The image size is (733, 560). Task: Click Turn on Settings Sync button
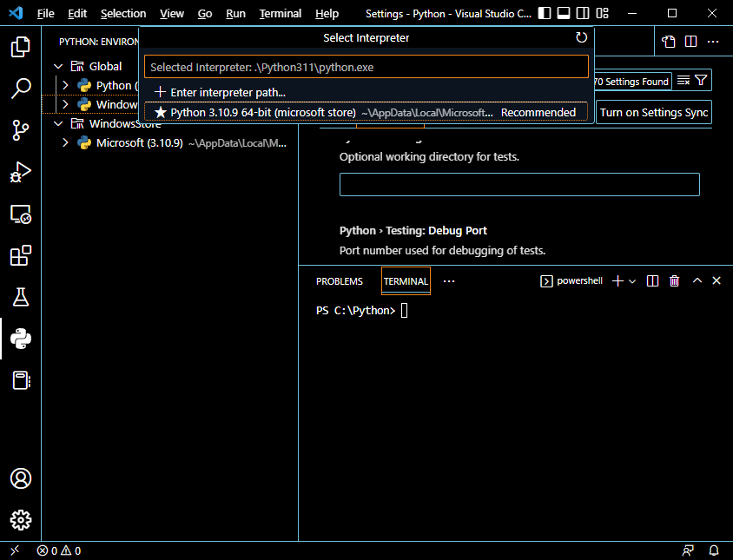653,112
